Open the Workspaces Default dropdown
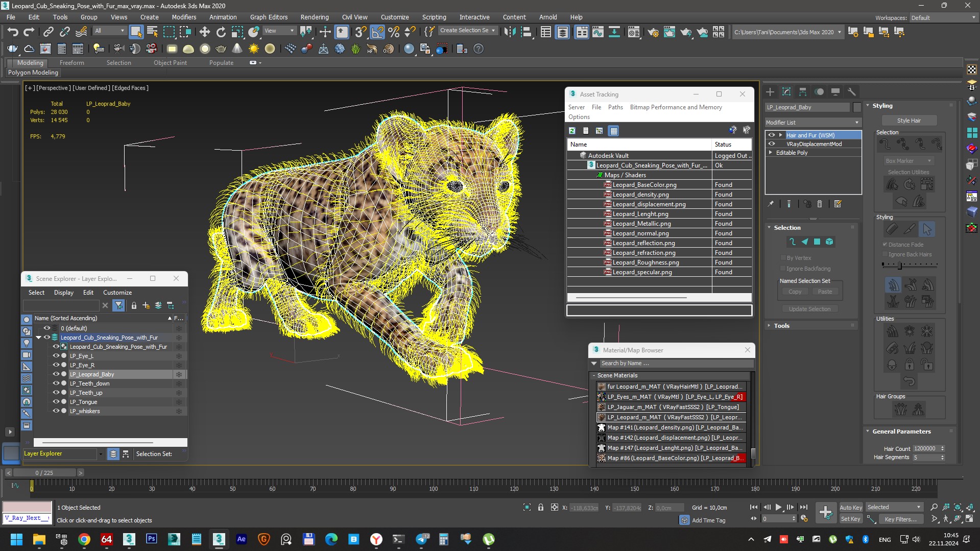The image size is (980, 551). click(x=943, y=17)
